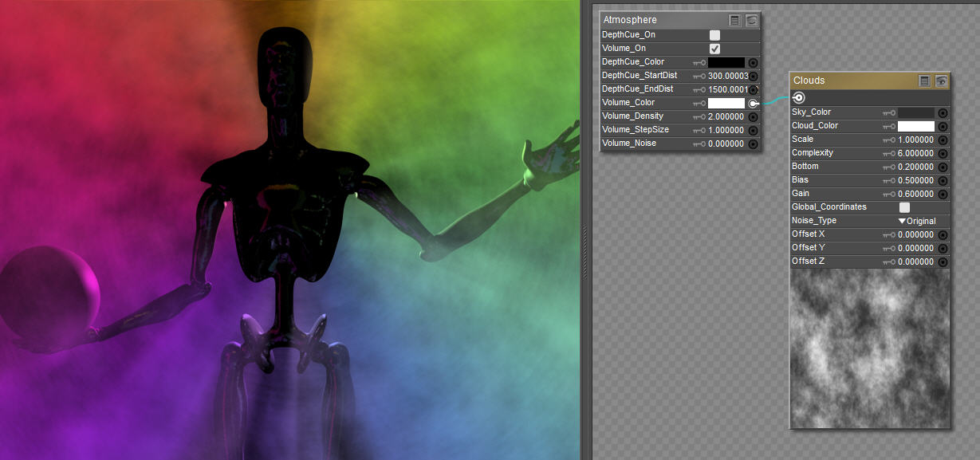Toggle the Clouds node preview eye
Image resolution: width=980 pixels, height=460 pixels.
point(941,81)
